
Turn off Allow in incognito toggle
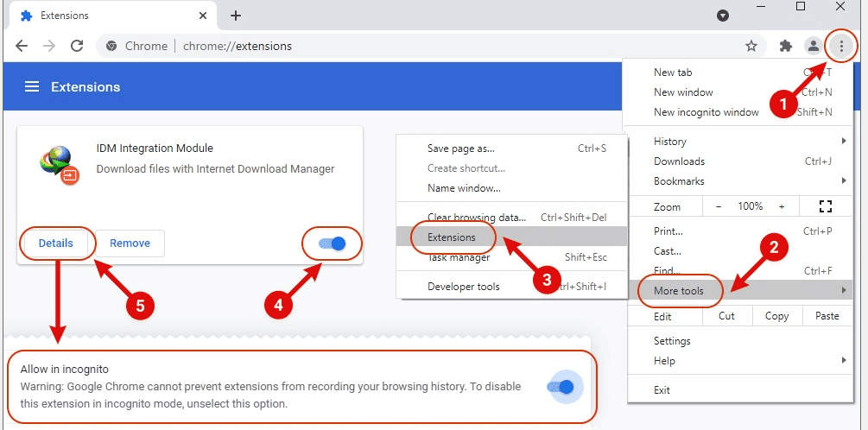point(561,387)
